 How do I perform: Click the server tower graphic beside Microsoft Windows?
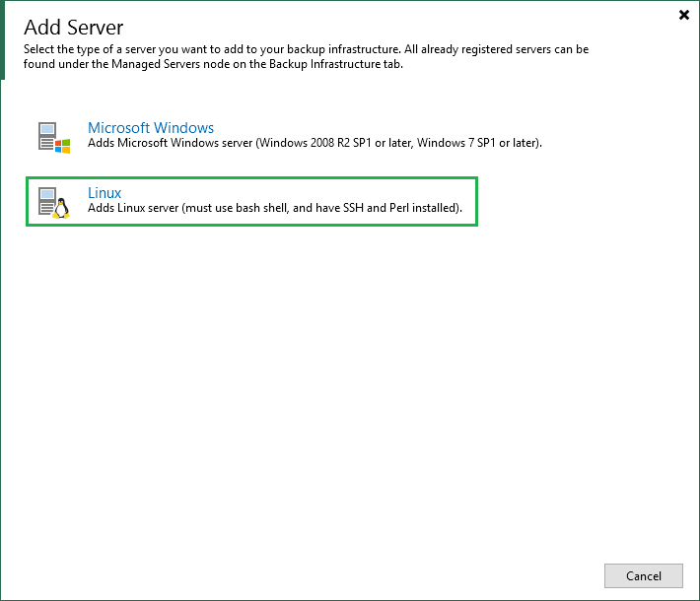click(x=46, y=136)
